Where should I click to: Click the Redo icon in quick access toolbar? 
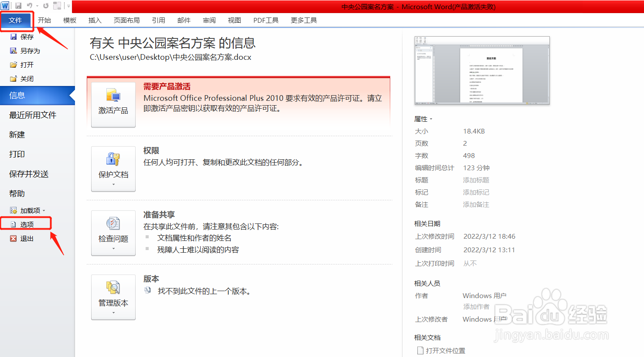(x=46, y=6)
